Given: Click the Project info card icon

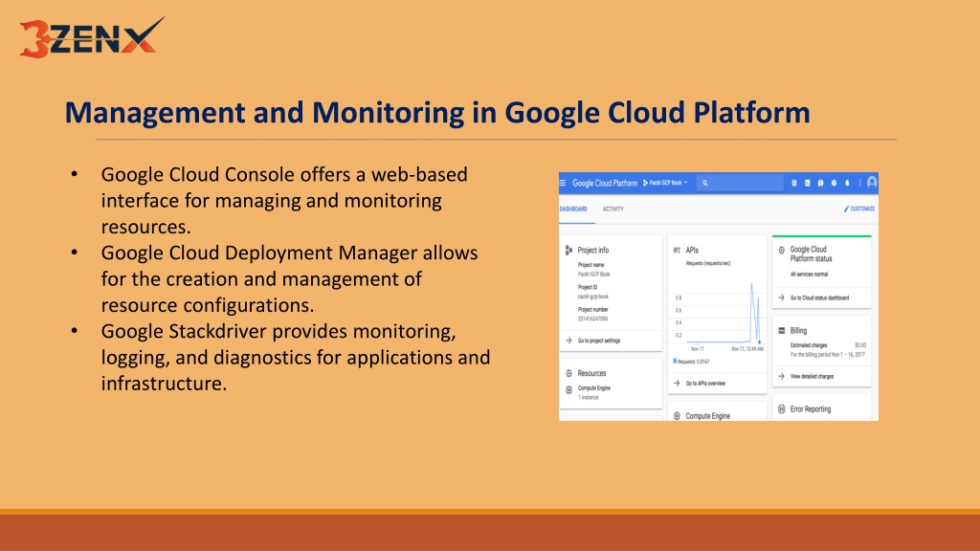Looking at the screenshot, I should pyautogui.click(x=568, y=250).
